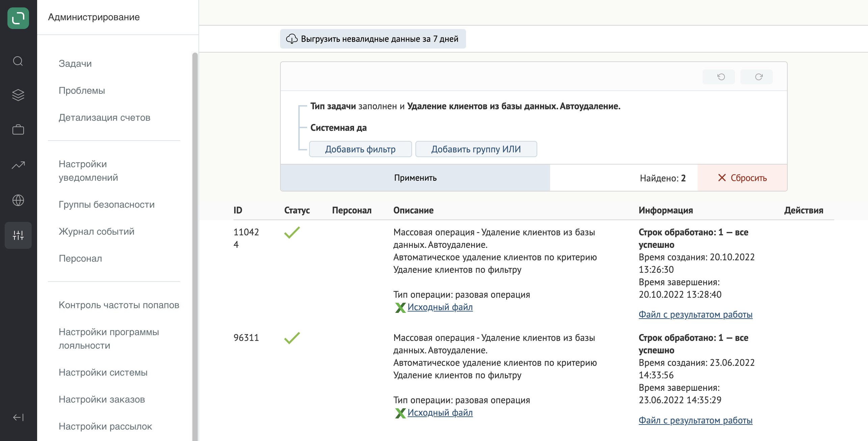Open the briefcase sidebar icon
Image resolution: width=868 pixels, height=441 pixels.
[18, 129]
